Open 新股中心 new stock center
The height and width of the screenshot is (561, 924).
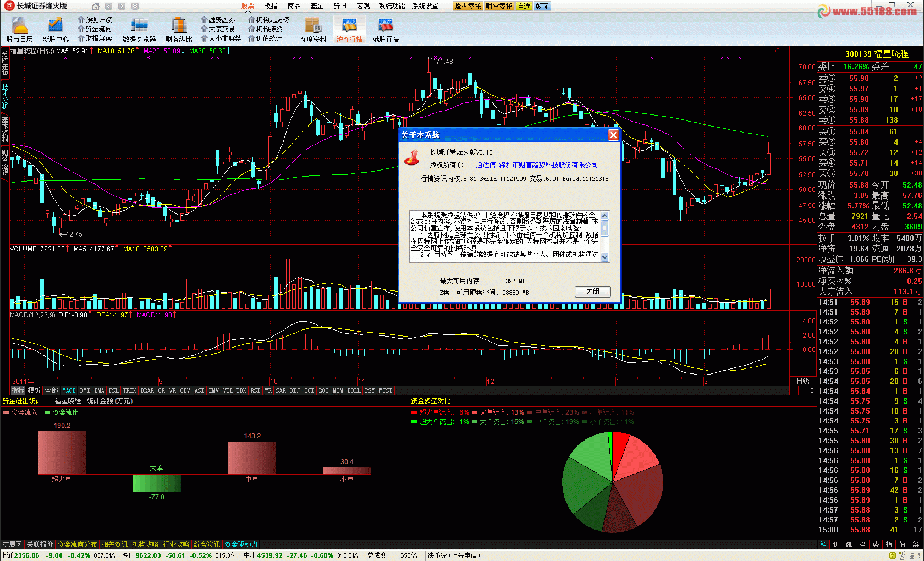coord(56,30)
